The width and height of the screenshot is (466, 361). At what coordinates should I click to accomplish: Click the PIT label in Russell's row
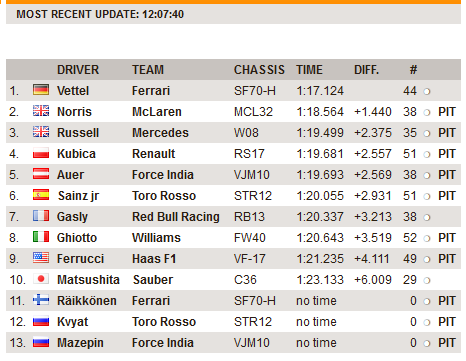(x=447, y=133)
